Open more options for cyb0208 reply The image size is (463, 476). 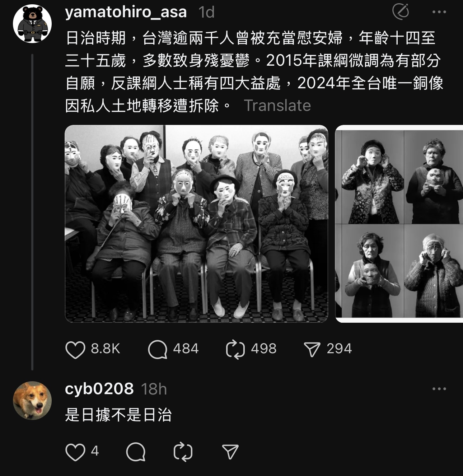tap(439, 389)
